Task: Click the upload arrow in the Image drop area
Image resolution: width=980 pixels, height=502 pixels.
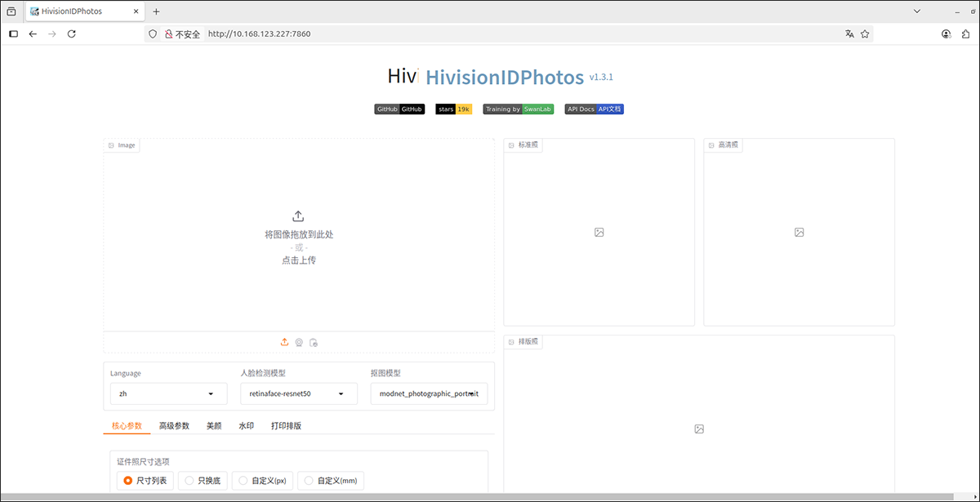Action: [x=298, y=216]
